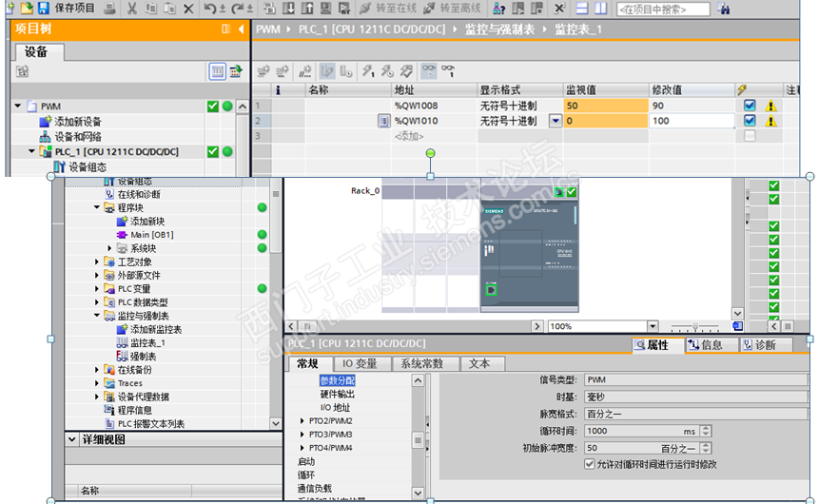The image size is (819, 504).
Task: Undo the last action
Action: (x=210, y=9)
